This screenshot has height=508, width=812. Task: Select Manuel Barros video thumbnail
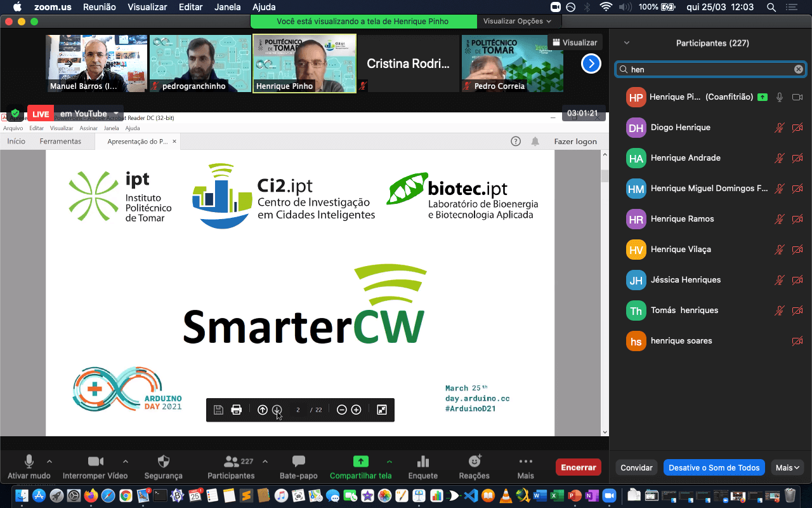96,63
